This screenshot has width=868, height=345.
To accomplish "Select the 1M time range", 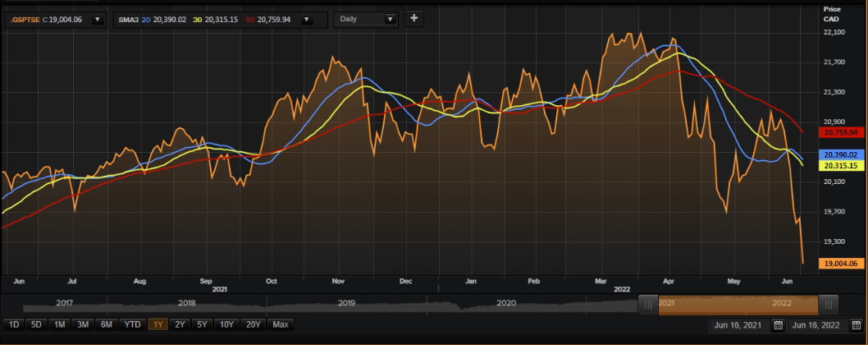I will [60, 324].
